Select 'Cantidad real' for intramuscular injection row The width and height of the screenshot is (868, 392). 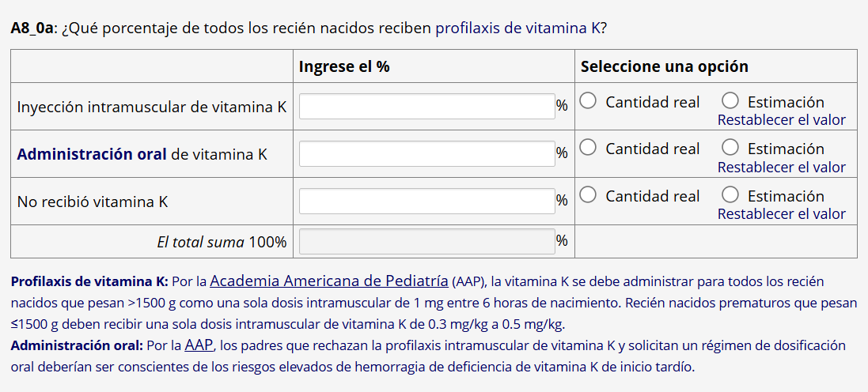(588, 101)
